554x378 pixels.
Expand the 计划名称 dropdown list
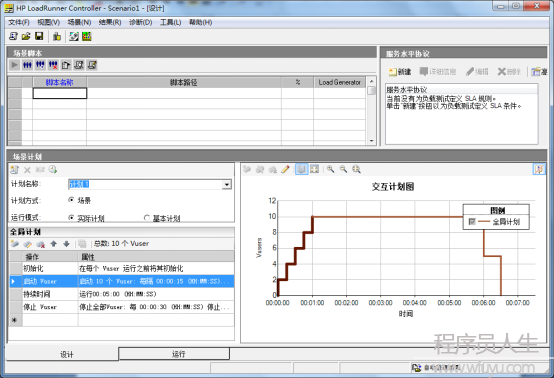point(226,184)
